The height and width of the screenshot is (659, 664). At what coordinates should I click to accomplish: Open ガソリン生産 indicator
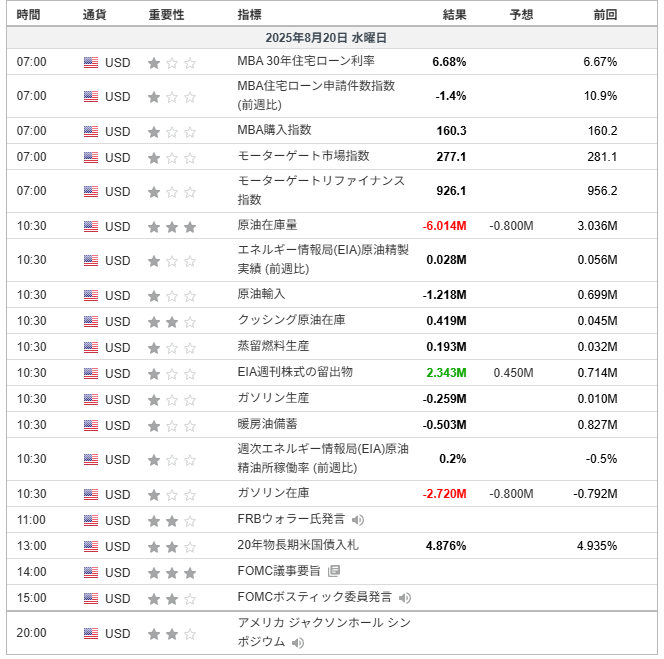(x=273, y=397)
